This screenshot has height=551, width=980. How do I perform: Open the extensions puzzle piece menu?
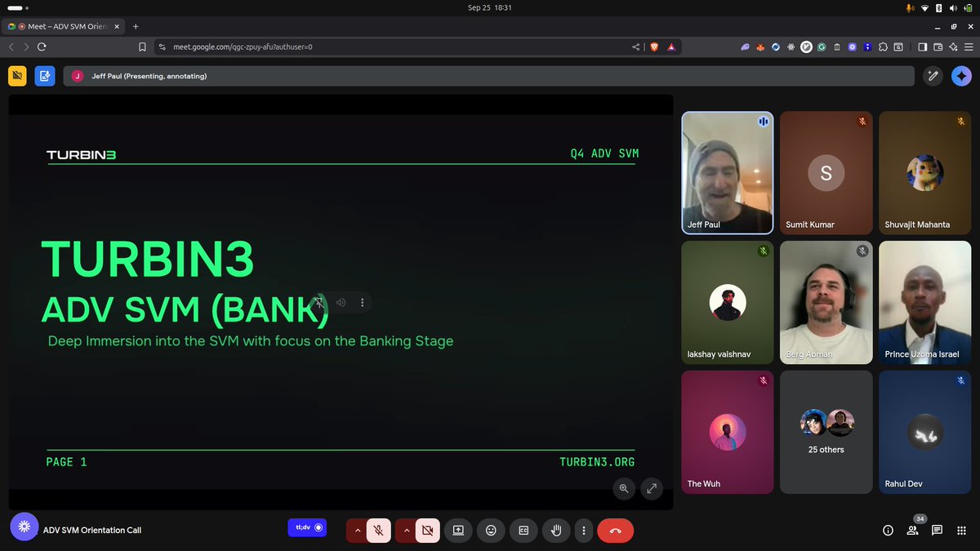point(883,47)
